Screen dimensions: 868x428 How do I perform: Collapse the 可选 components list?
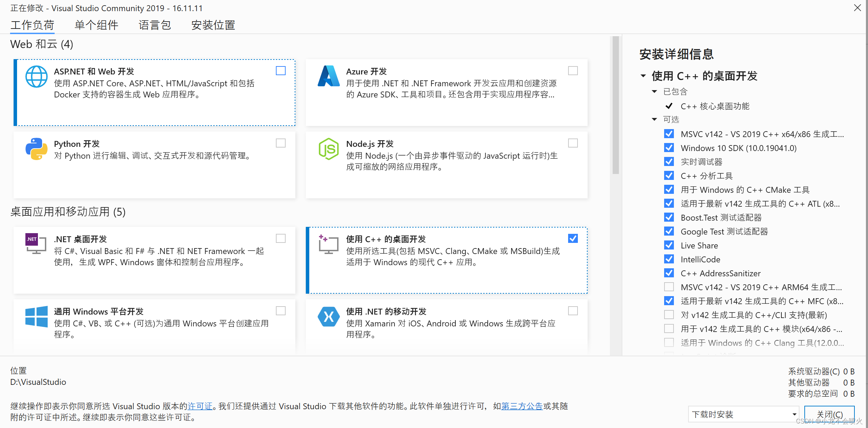coord(654,119)
